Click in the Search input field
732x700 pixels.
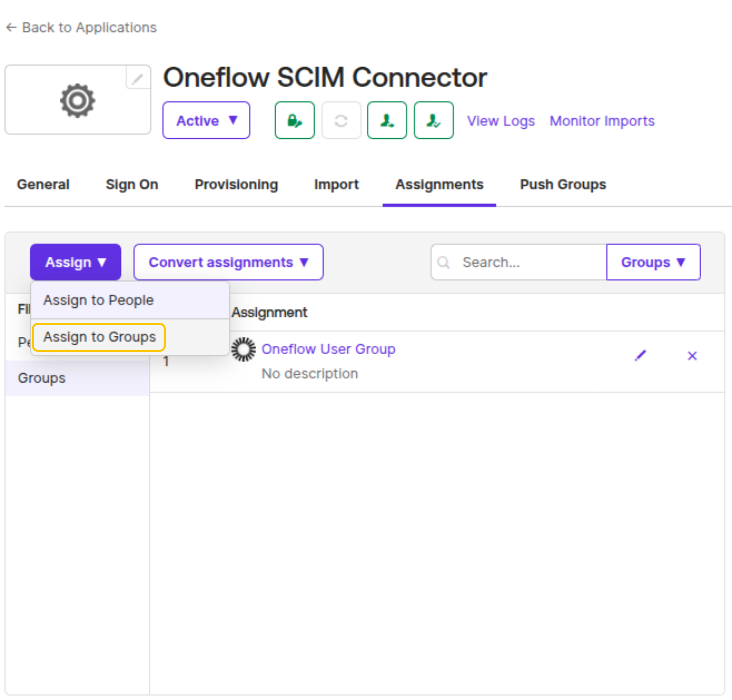tap(519, 262)
